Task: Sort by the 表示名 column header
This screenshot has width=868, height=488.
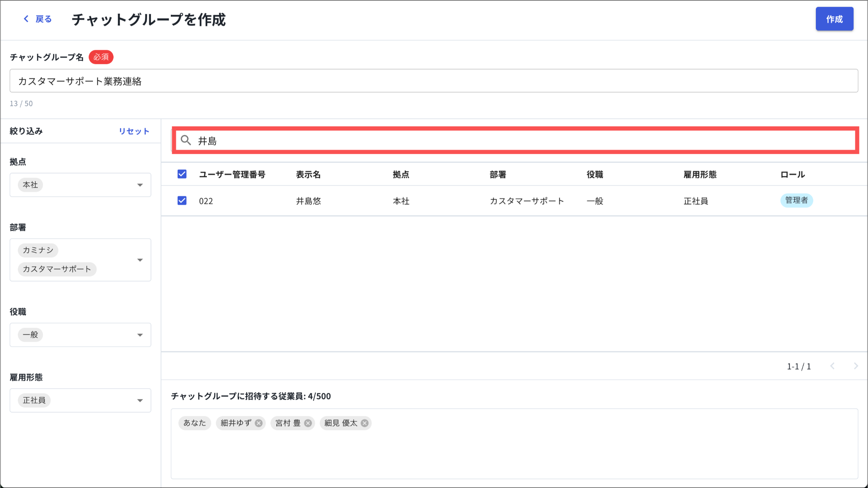Action: coord(308,175)
